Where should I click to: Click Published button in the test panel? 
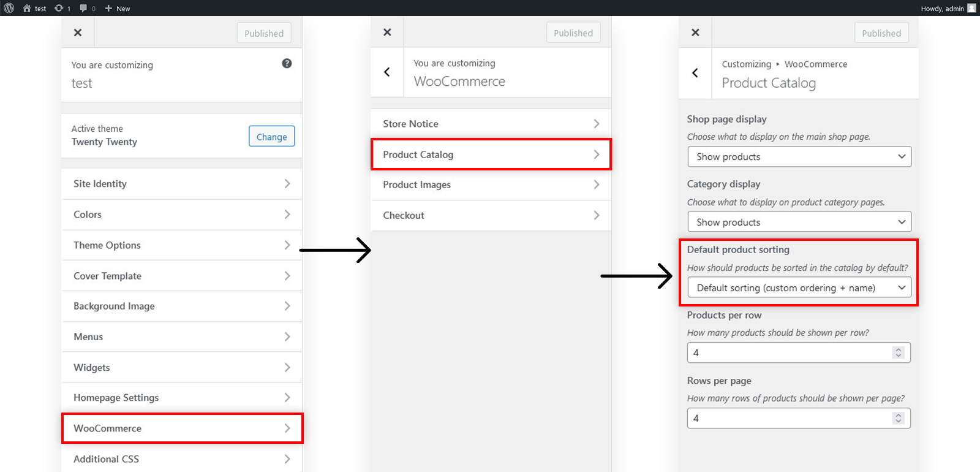(x=264, y=33)
